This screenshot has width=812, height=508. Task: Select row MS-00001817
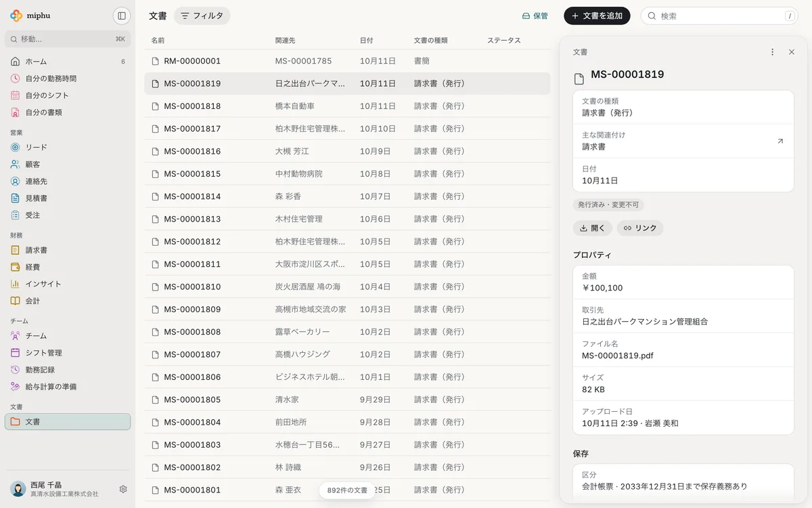click(x=347, y=129)
